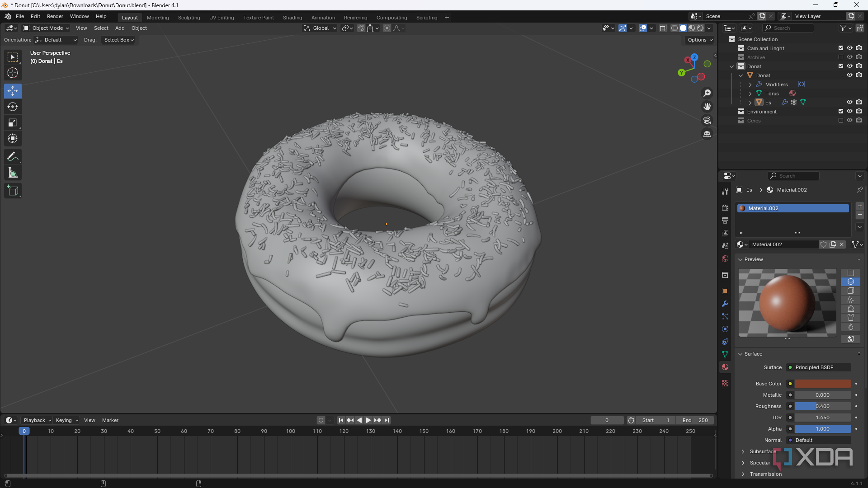Image resolution: width=868 pixels, height=488 pixels.
Task: Choose the Measure tool
Action: pos(13,173)
